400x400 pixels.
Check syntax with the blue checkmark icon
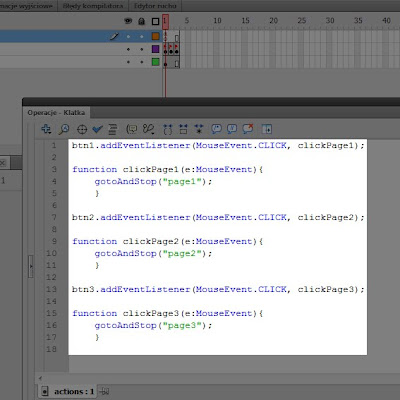(97, 129)
